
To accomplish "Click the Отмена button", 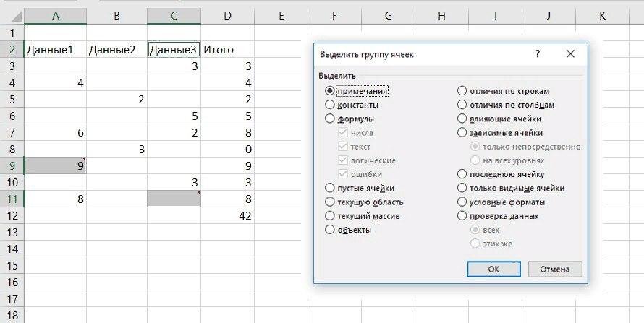I will click(x=555, y=269).
